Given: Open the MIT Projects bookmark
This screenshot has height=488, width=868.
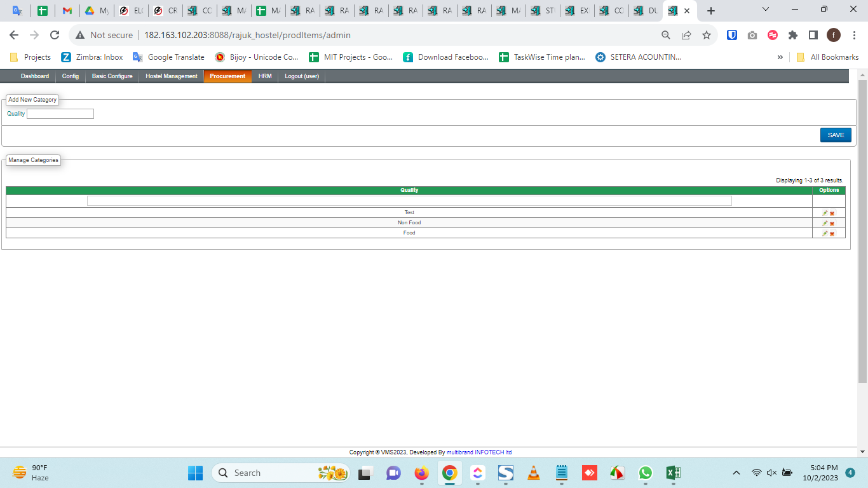Looking at the screenshot, I should (x=351, y=57).
